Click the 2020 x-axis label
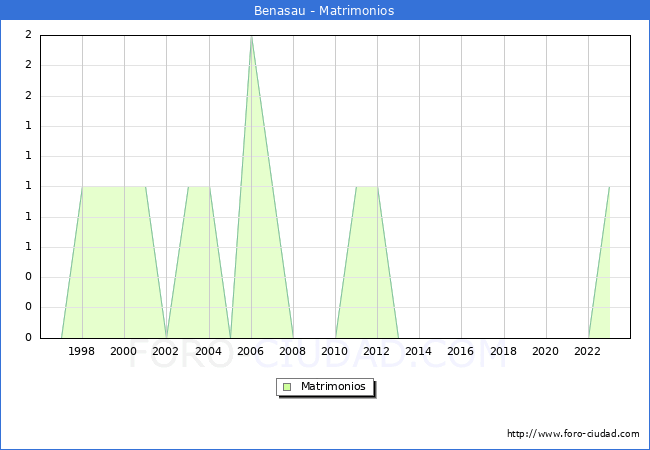Image resolution: width=650 pixels, height=450 pixels. [546, 351]
